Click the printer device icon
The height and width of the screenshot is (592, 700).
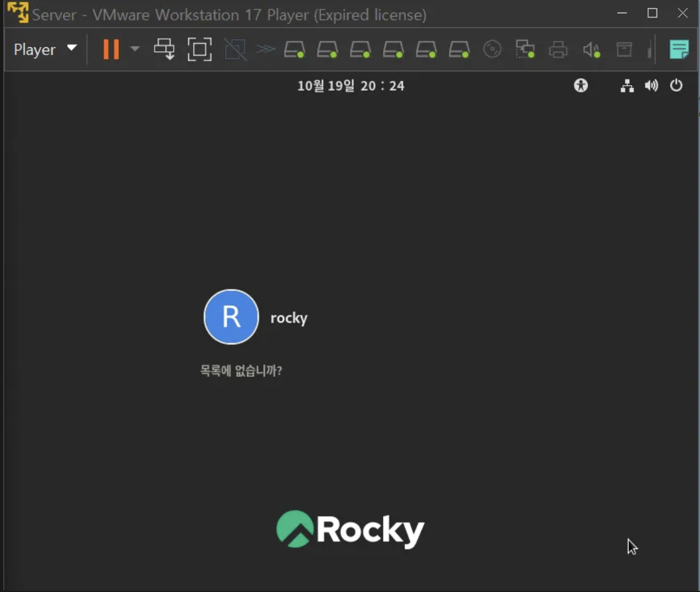tap(558, 49)
